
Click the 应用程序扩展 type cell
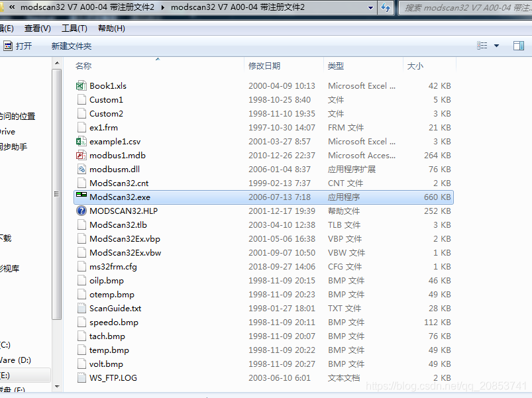(352, 169)
